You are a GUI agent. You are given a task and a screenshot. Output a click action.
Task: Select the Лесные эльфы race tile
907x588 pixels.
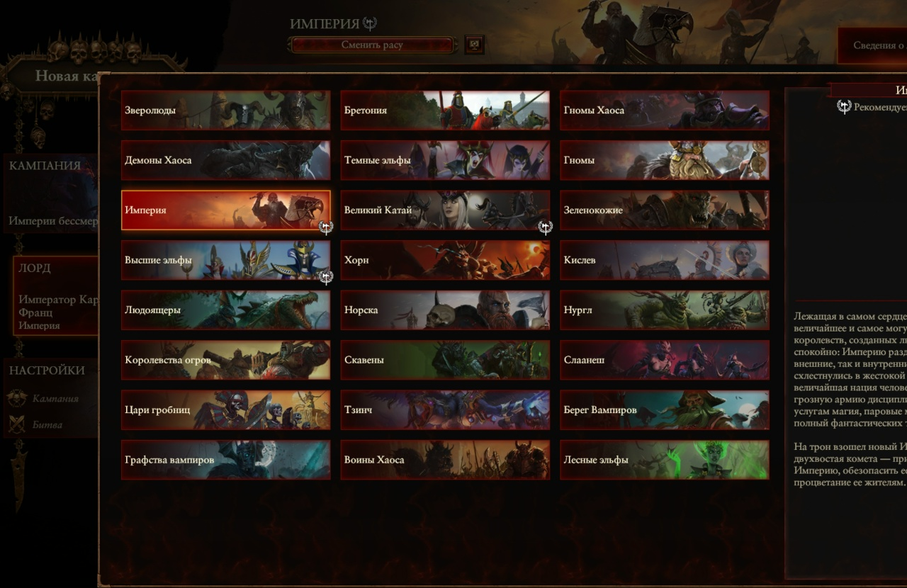coord(665,460)
